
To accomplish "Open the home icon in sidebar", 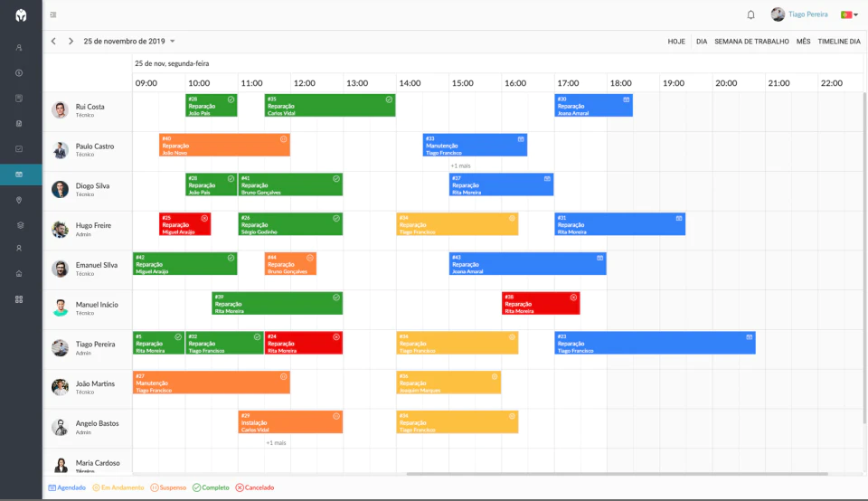I will (19, 273).
